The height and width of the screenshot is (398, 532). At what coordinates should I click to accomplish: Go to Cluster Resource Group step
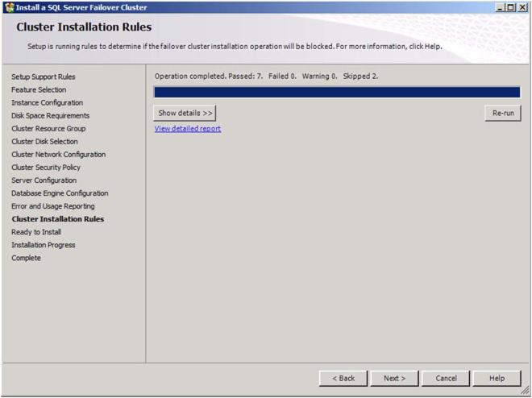[x=48, y=129]
